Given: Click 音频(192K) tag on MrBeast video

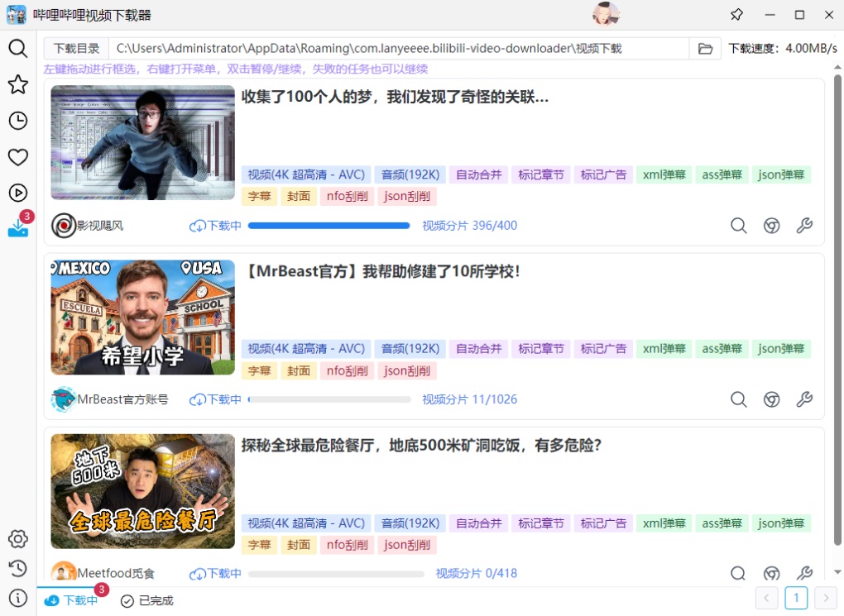Looking at the screenshot, I should [x=410, y=349].
